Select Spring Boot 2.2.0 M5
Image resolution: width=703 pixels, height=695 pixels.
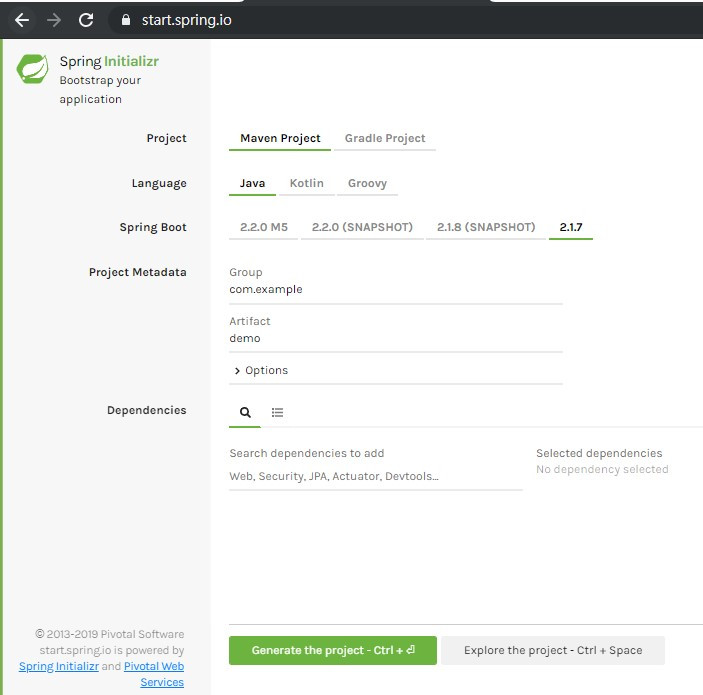(x=264, y=227)
